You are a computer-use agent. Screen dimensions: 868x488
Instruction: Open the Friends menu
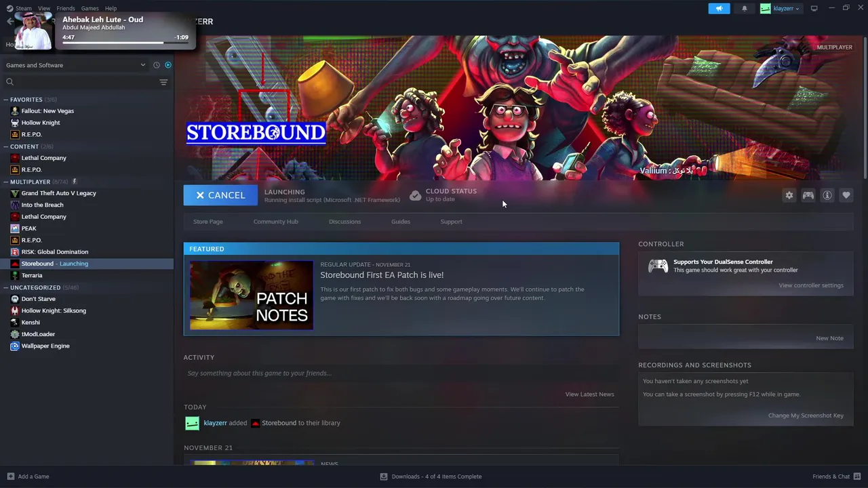coord(66,8)
